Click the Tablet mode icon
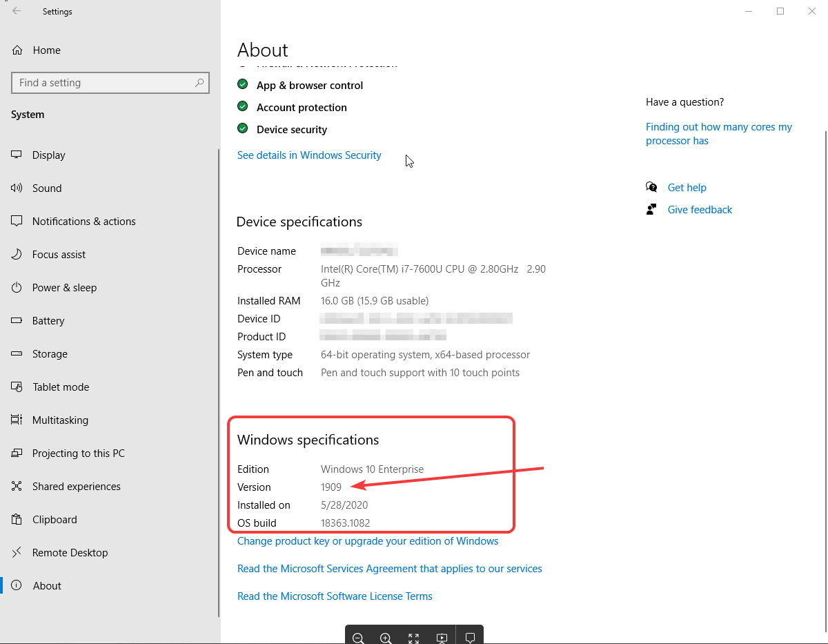This screenshot has height=644, width=828. click(17, 387)
